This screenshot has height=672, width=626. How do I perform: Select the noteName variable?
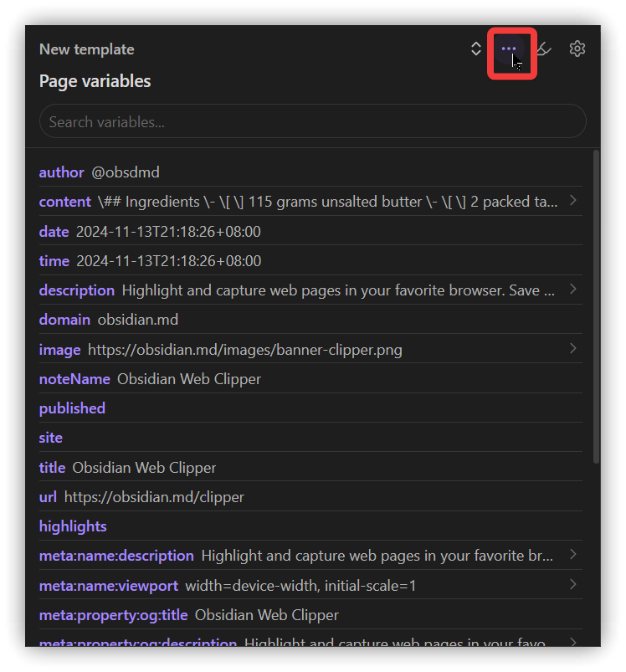point(74,379)
